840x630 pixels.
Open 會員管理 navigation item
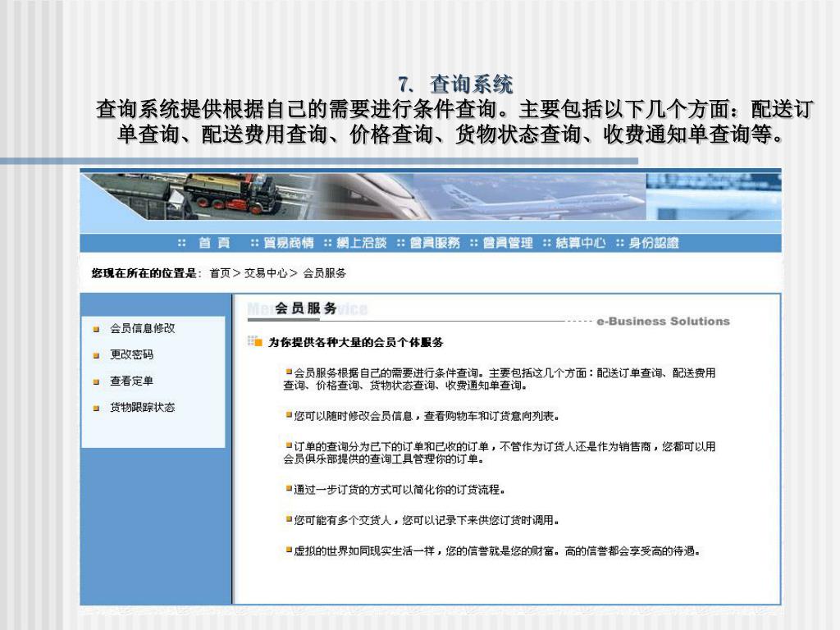pos(508,243)
